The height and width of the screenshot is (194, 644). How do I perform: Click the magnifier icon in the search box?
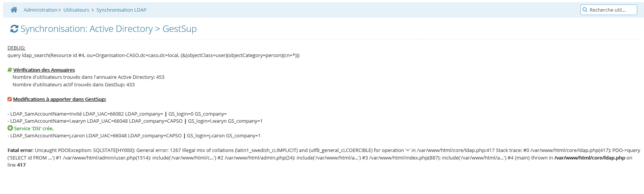pos(585,10)
